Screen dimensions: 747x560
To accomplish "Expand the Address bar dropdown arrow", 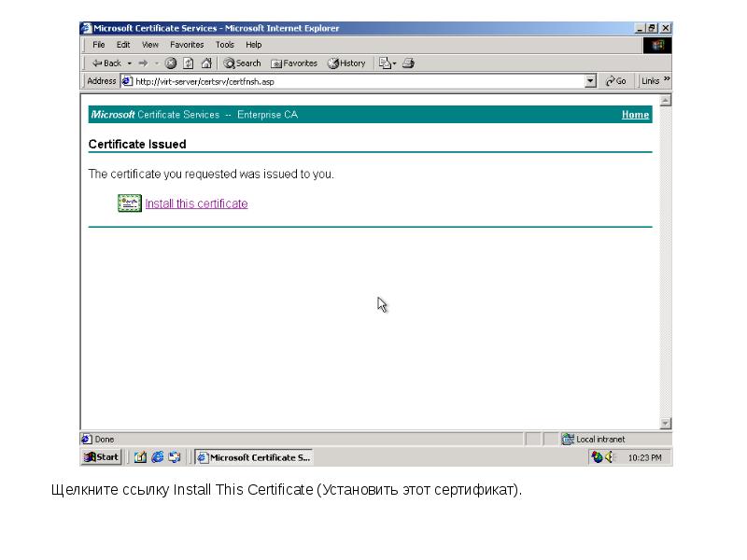I will tap(590, 81).
